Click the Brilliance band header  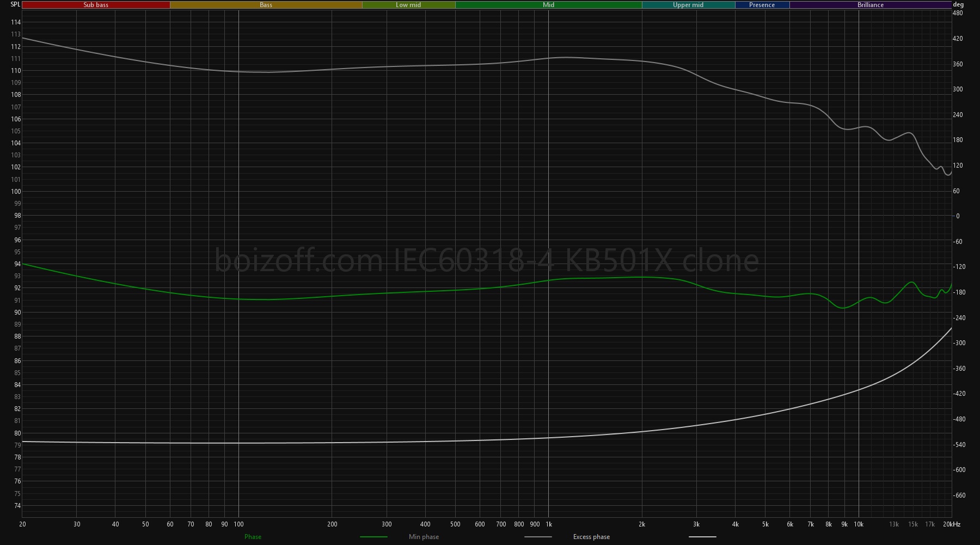pyautogui.click(x=870, y=5)
